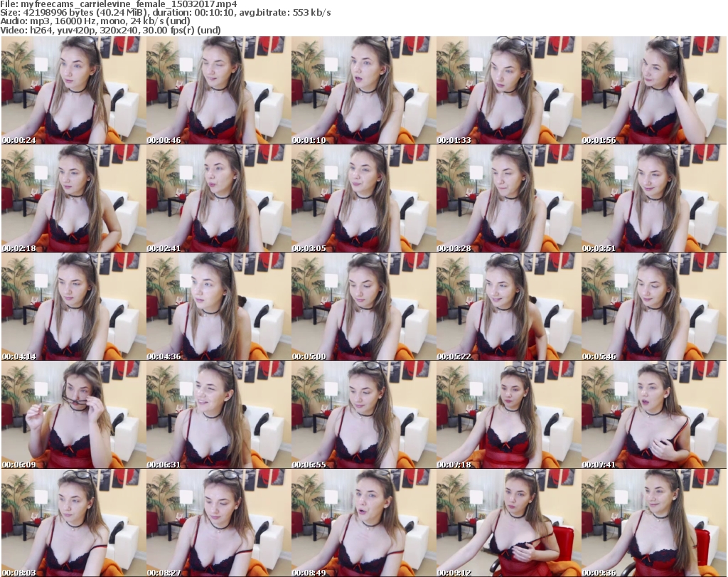Select the thumbnail timestamped 00:01:10
This screenshot has width=728, height=577.
pyautogui.click(x=363, y=90)
